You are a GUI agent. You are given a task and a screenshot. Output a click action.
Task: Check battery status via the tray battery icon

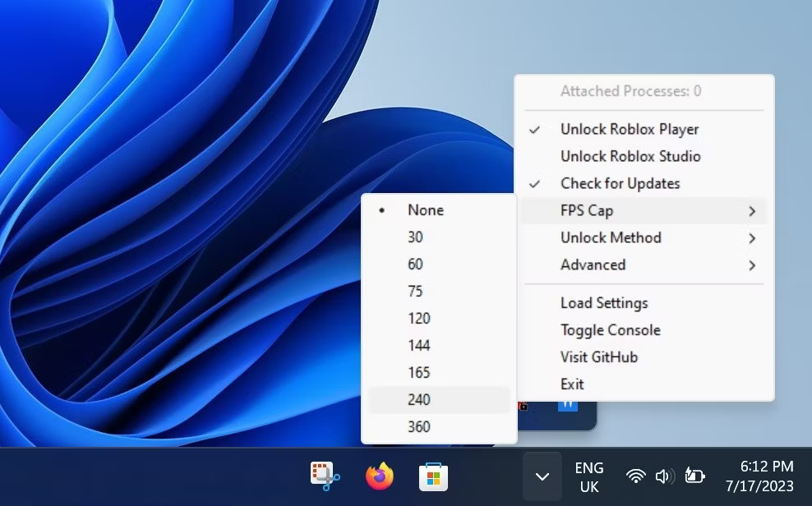(694, 476)
